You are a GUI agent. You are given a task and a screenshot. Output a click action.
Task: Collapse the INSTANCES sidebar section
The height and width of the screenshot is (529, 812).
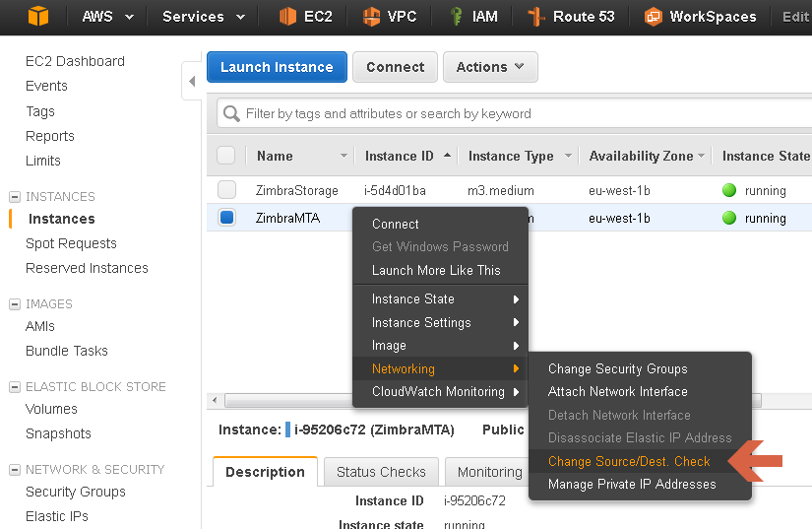(x=15, y=197)
